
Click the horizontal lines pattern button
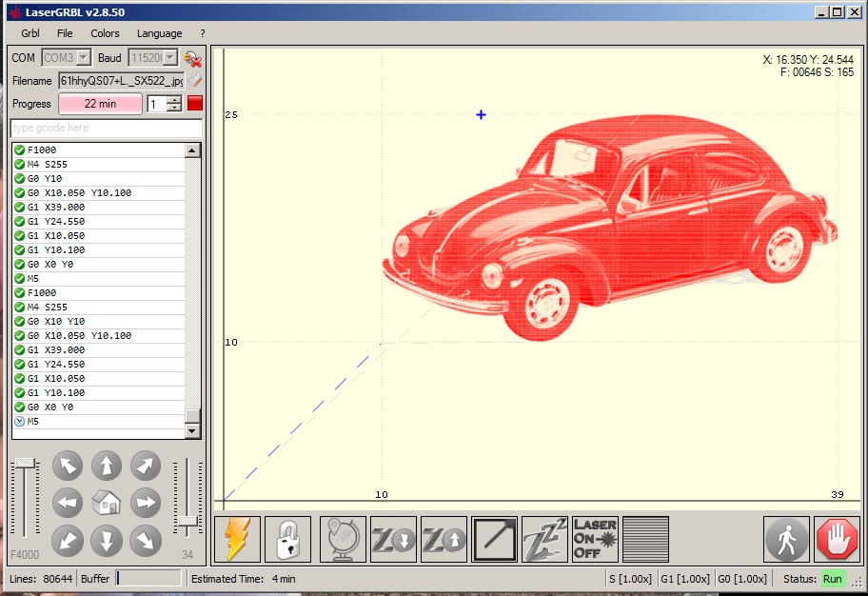(x=645, y=540)
